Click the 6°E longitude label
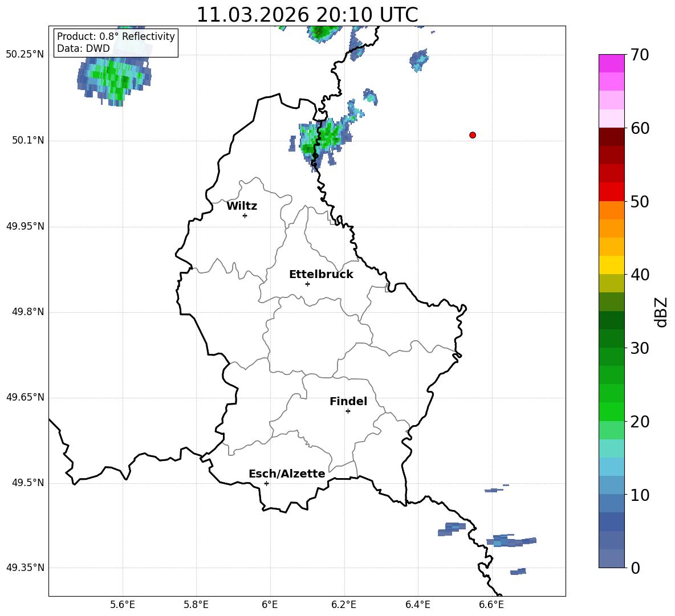The width and height of the screenshot is (675, 616). [270, 605]
